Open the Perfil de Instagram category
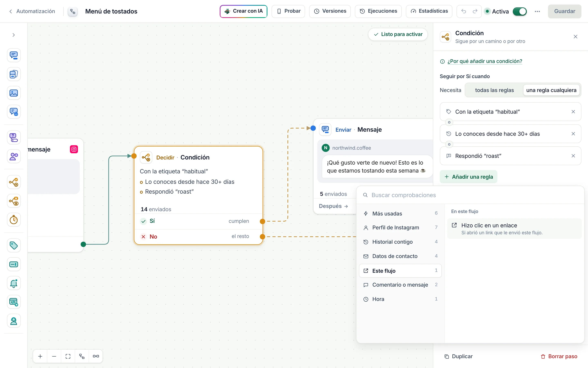The height and width of the screenshot is (368, 588). pyautogui.click(x=400, y=228)
